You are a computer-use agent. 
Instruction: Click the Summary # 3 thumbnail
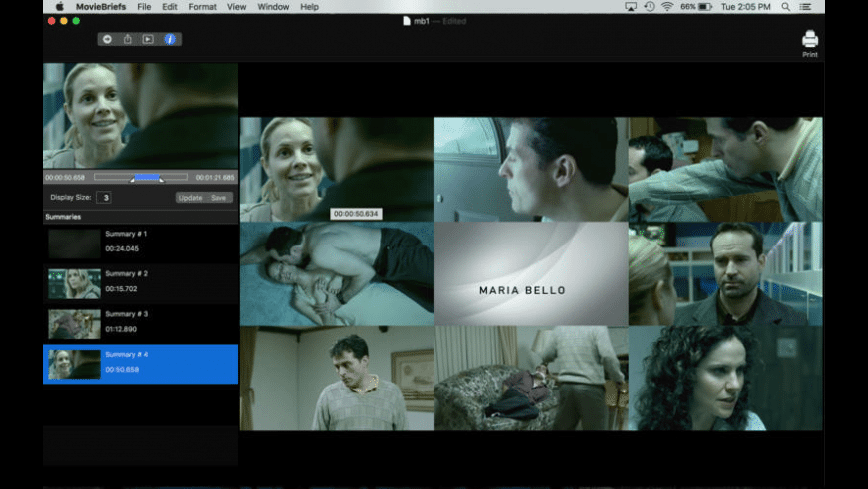(74, 324)
